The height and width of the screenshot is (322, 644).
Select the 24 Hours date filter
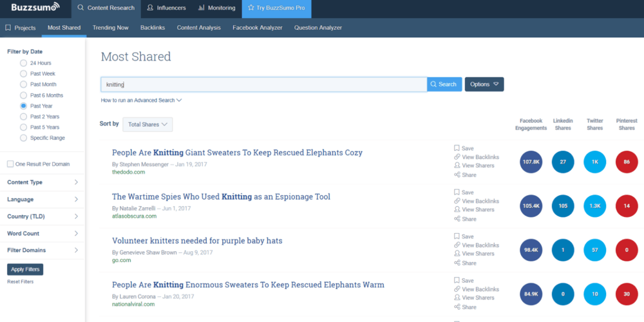pyautogui.click(x=23, y=63)
